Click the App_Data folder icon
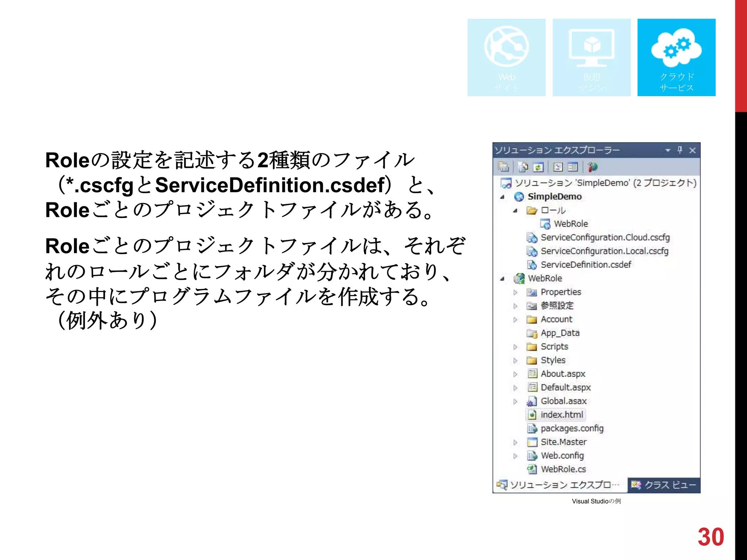The image size is (747, 560). 532,333
